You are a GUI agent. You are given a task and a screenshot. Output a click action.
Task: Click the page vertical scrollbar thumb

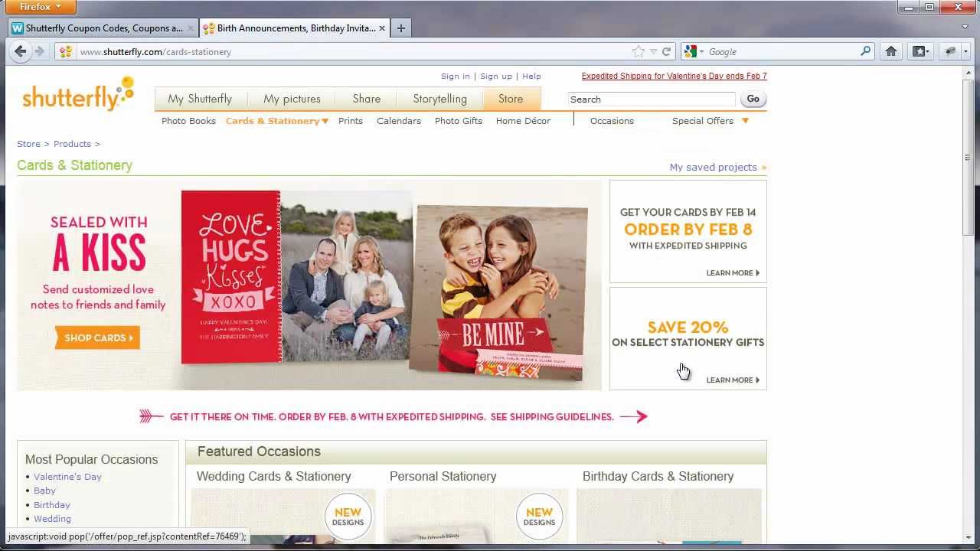tap(967, 159)
